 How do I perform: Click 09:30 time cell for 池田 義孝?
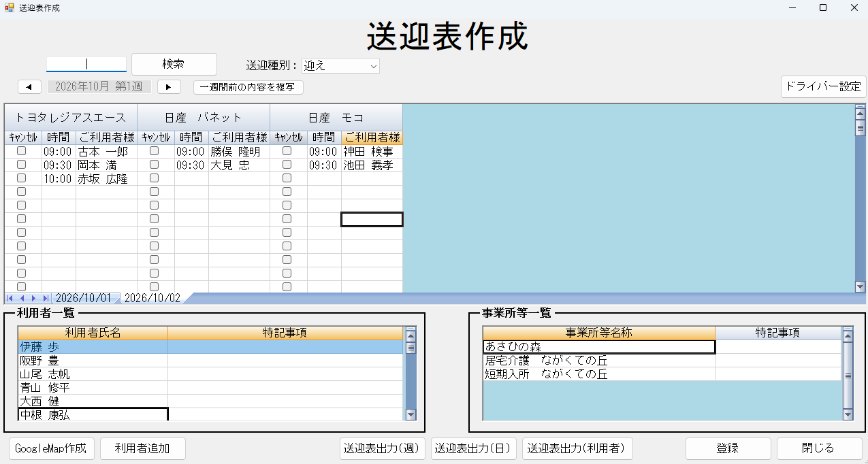point(324,165)
